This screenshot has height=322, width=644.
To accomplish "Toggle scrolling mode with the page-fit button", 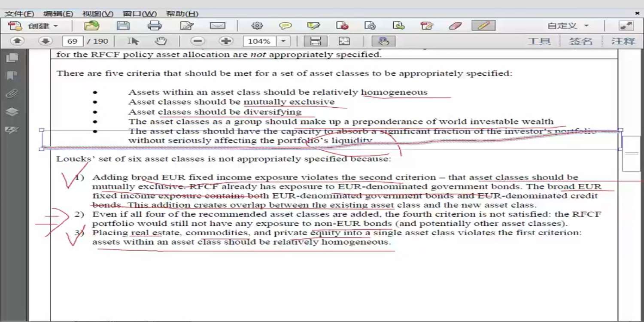I will [x=316, y=41].
